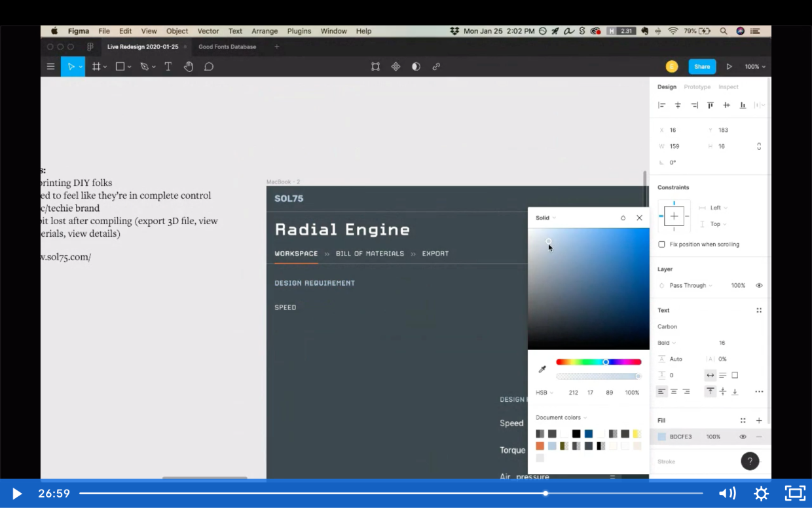The width and height of the screenshot is (812, 508).
Task: Open the main menu hamburger icon
Action: pos(50,66)
